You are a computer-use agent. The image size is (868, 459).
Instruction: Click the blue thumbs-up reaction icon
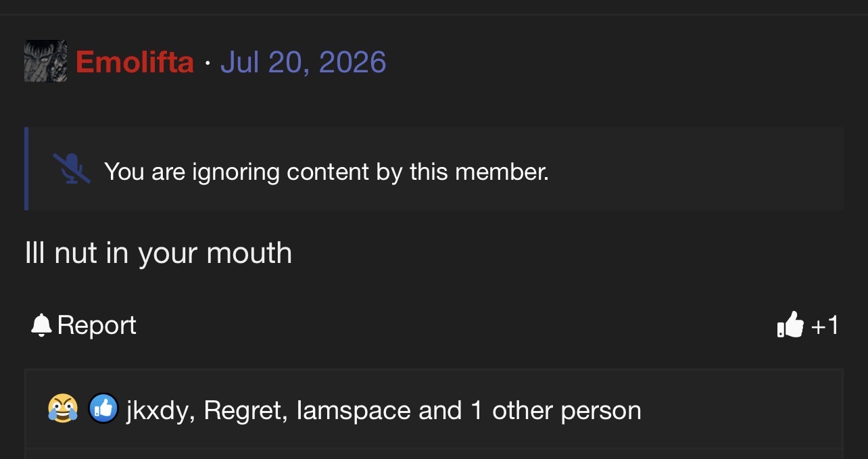103,409
